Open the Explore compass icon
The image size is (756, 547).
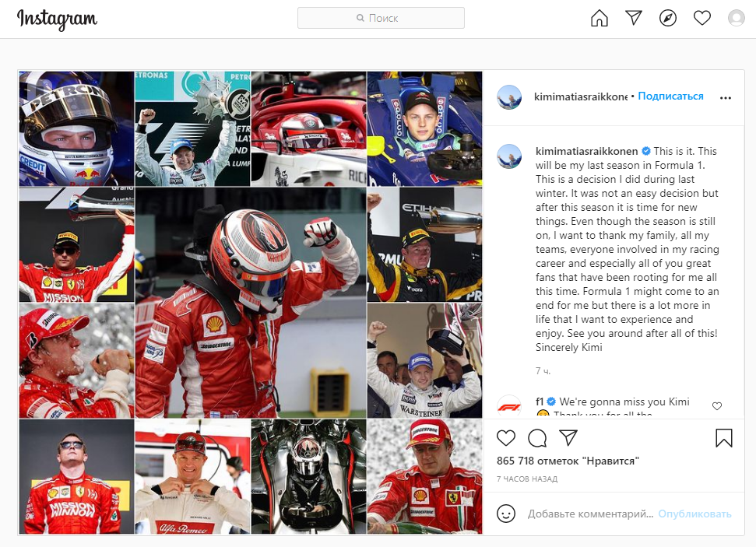tap(668, 19)
